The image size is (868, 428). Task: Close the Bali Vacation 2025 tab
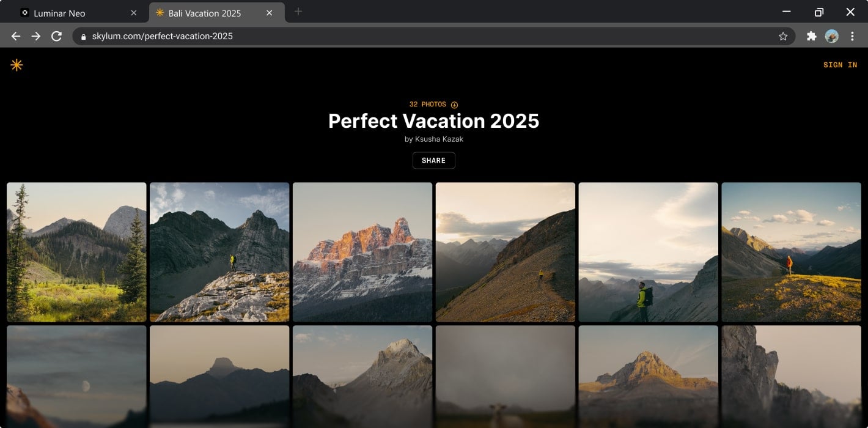click(271, 13)
